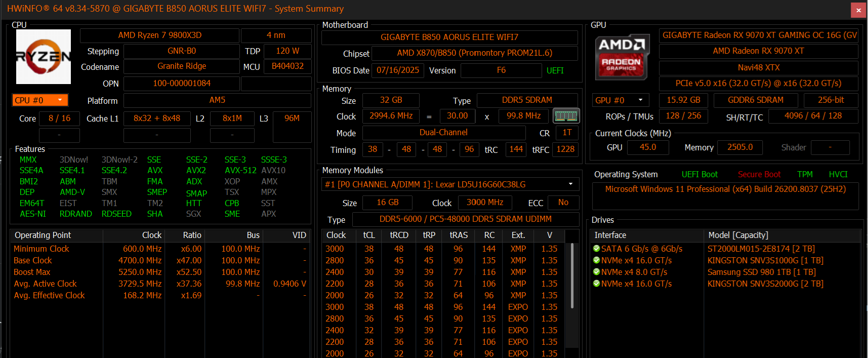The height and width of the screenshot is (358, 868).
Task: Click the GIGABYTE B850 AORUS ELITE WIFI7 field
Action: click(x=449, y=37)
